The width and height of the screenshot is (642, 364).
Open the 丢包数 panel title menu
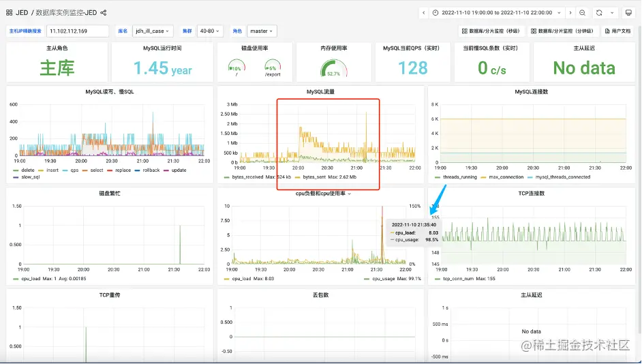click(x=320, y=294)
